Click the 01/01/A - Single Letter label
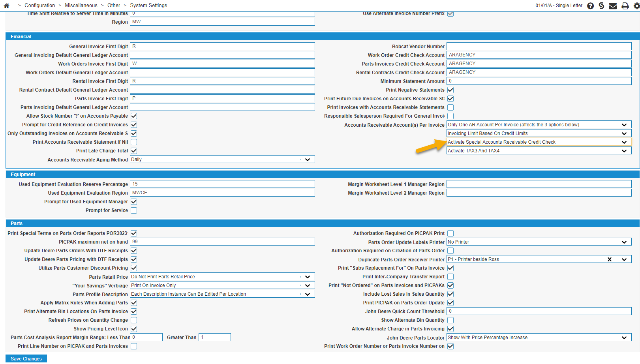This screenshot has width=640, height=364. (x=559, y=6)
